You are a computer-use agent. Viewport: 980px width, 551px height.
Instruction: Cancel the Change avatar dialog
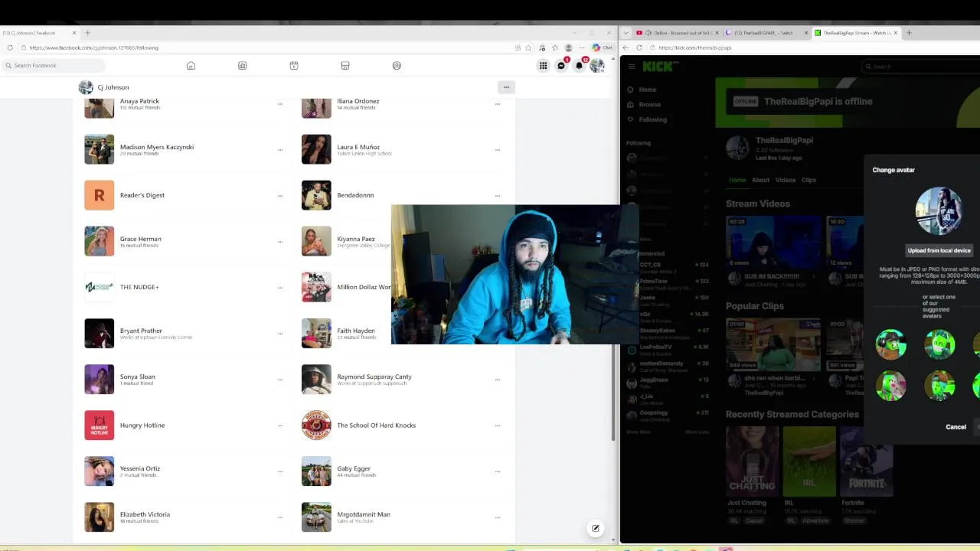coord(955,427)
